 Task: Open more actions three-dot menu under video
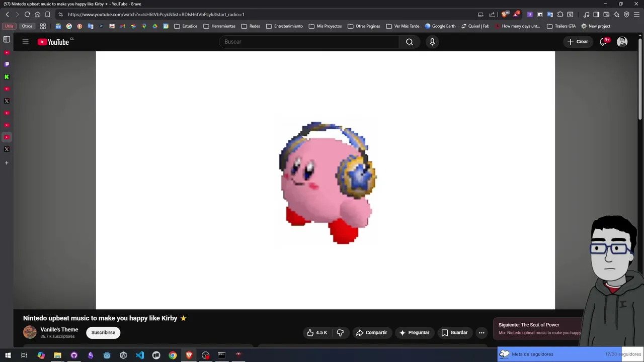point(481,333)
